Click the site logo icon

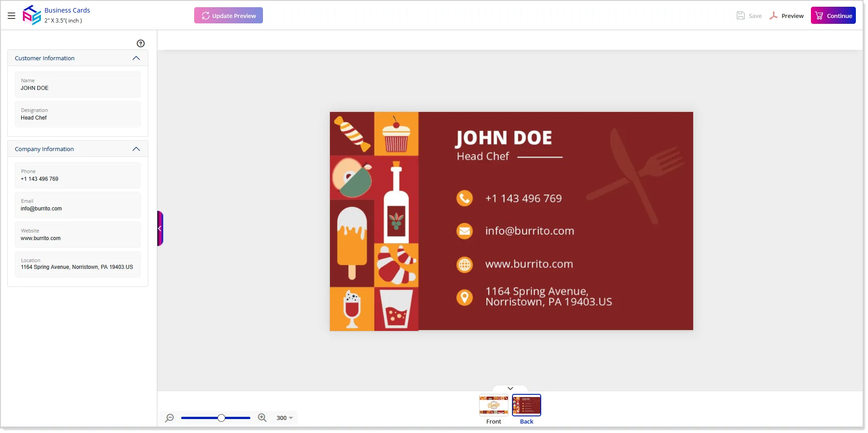coord(32,15)
